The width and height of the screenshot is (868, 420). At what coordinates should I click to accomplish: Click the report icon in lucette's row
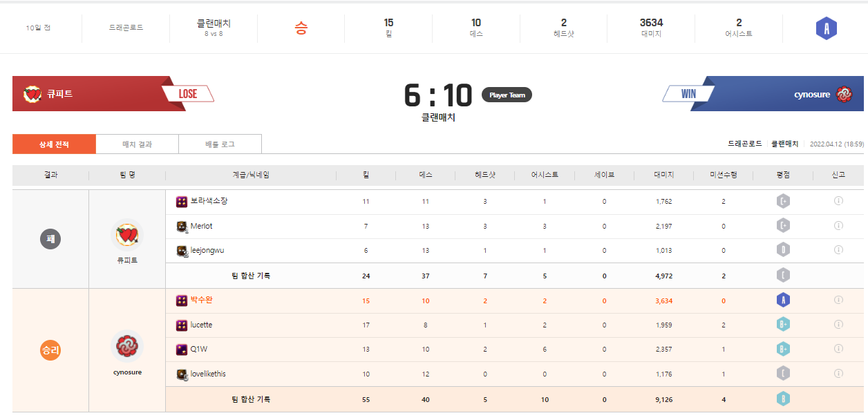838,325
